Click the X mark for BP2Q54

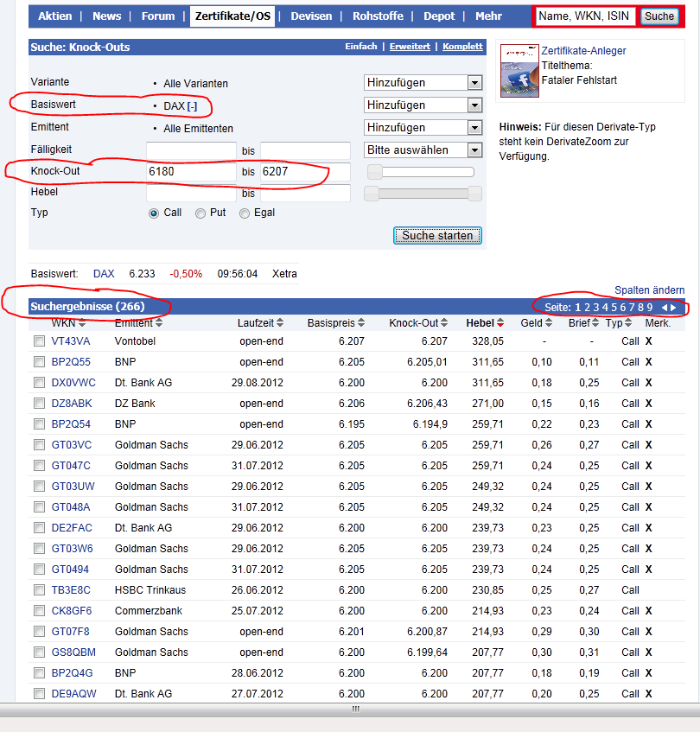tap(649, 423)
